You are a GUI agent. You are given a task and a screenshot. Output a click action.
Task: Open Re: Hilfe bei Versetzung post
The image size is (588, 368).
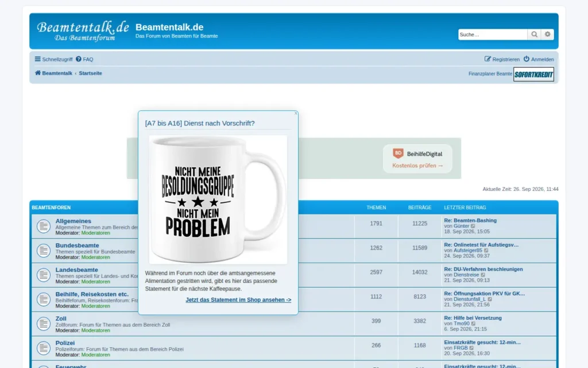coord(473,318)
